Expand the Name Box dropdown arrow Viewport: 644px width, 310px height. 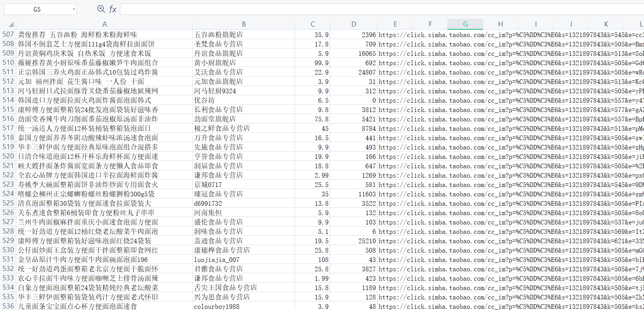point(73,9)
